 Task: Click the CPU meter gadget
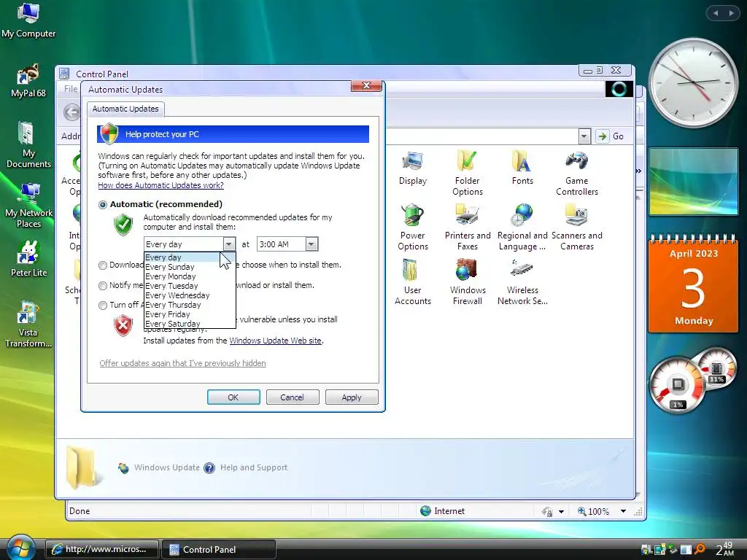pyautogui.click(x=678, y=385)
